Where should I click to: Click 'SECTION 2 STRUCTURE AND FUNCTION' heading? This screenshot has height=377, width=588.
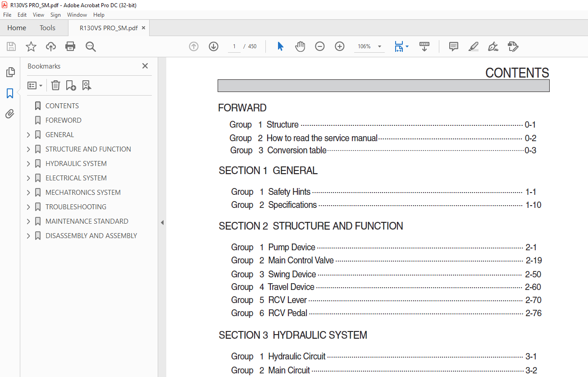click(x=311, y=226)
